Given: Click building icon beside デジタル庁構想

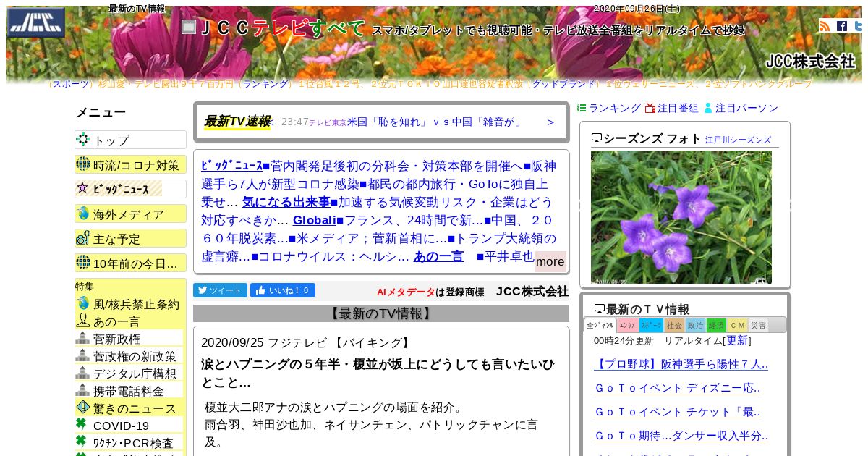Looking at the screenshot, I should (x=83, y=373).
